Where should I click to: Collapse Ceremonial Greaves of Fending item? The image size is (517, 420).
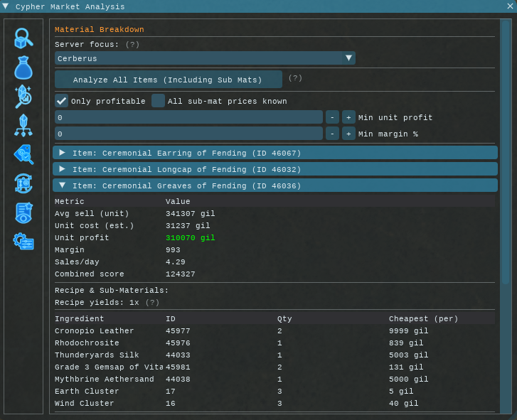click(x=275, y=185)
